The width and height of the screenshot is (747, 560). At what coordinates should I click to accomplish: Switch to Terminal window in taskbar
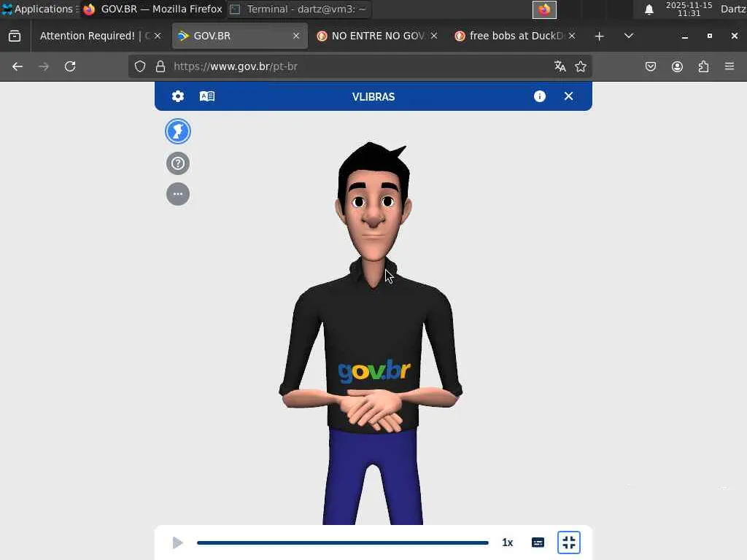point(299,9)
